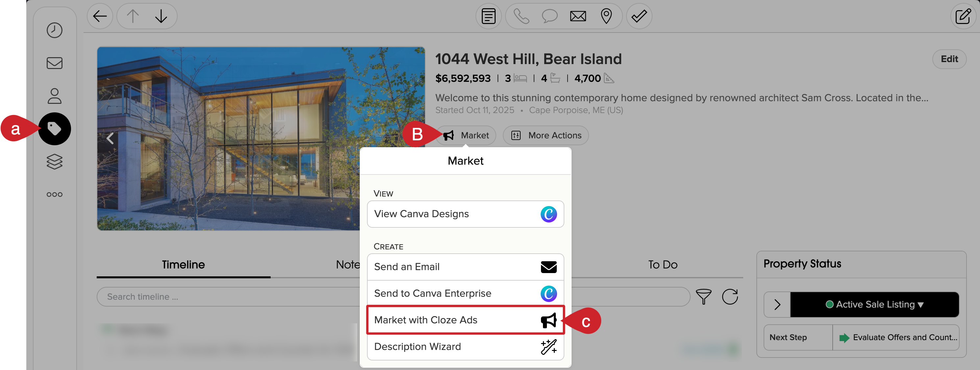Go back with the left arrow button
The width and height of the screenshot is (980, 370).
(x=100, y=16)
